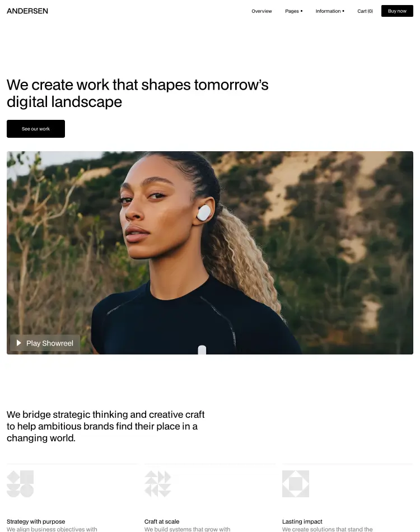Select the Craft at scale heading
Viewport: 420px width, 532px height.
click(162, 521)
